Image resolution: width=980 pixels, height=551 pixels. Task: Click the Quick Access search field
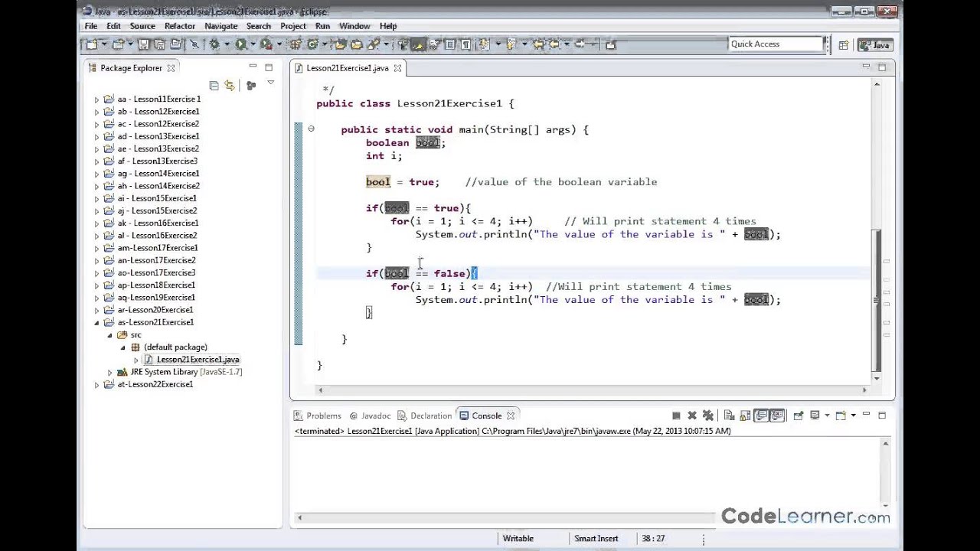point(776,44)
